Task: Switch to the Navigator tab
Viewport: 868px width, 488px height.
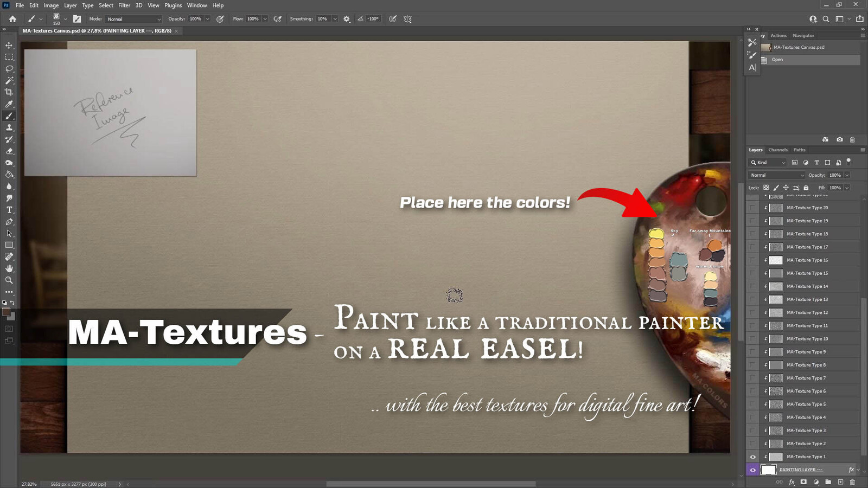Action: [x=803, y=36]
